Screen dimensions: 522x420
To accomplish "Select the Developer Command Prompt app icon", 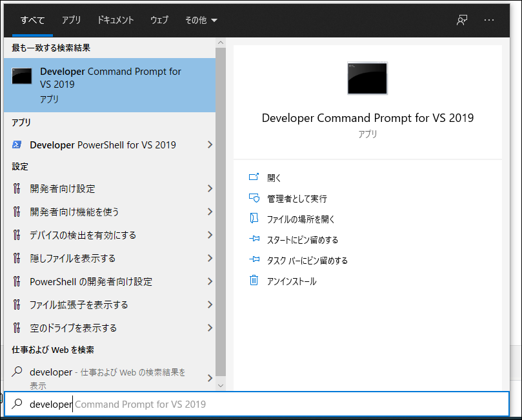I will (22, 75).
